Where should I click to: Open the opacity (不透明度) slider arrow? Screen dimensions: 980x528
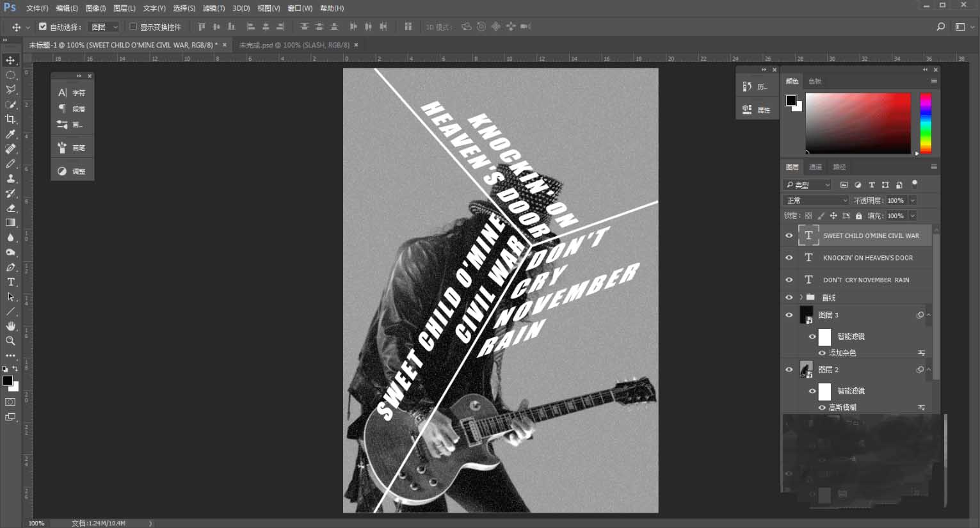click(913, 200)
